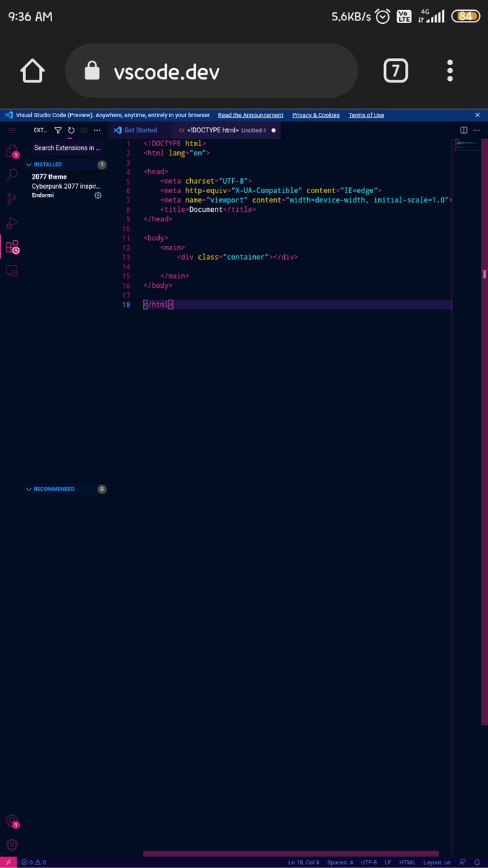
Task: Open the Search view in activity bar
Action: point(12,174)
